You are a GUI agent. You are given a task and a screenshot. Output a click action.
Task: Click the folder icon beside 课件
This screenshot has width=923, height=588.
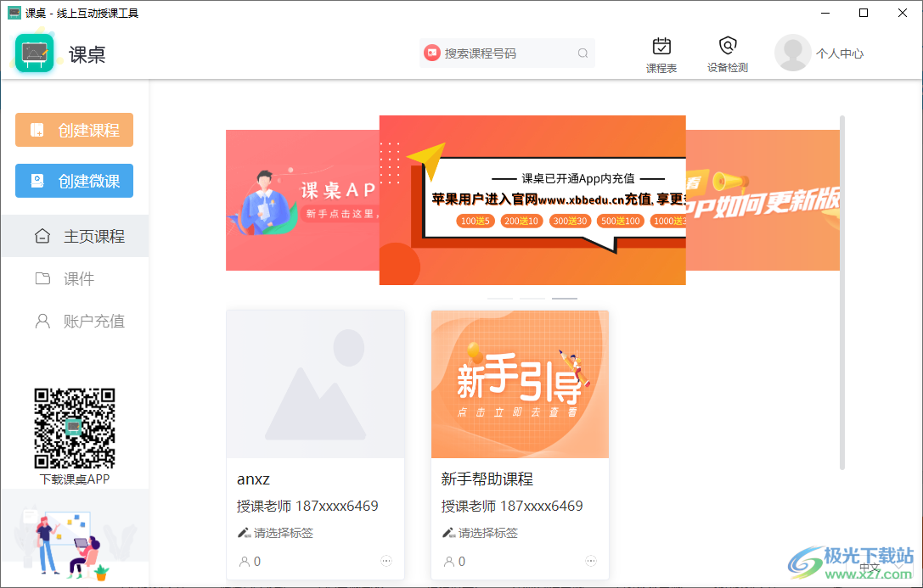42,278
